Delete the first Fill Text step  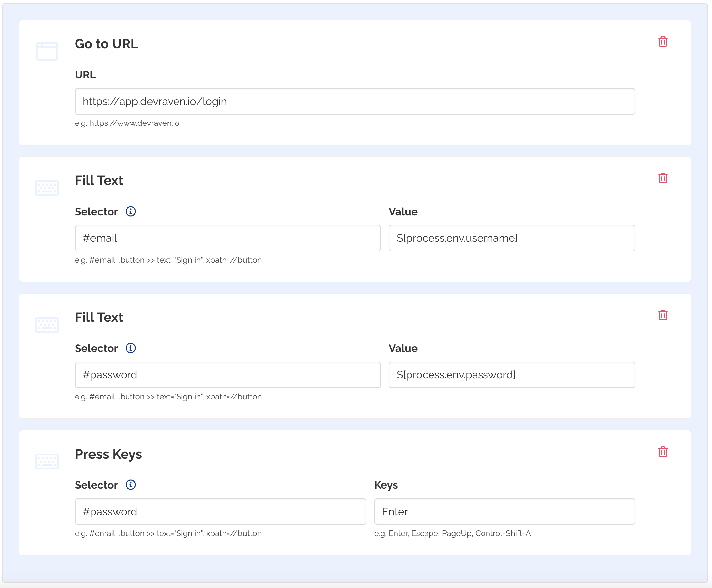[x=663, y=179]
